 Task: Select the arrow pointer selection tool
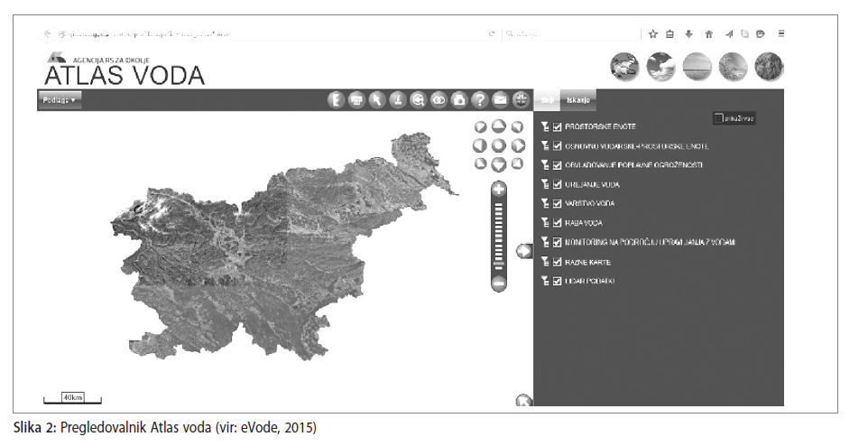coord(377,99)
